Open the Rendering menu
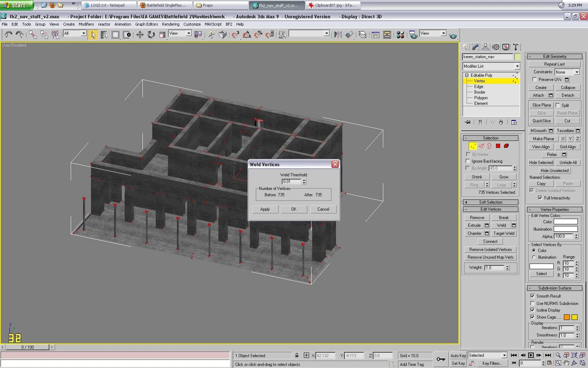Screen dimensions: 588x368 [170, 24]
